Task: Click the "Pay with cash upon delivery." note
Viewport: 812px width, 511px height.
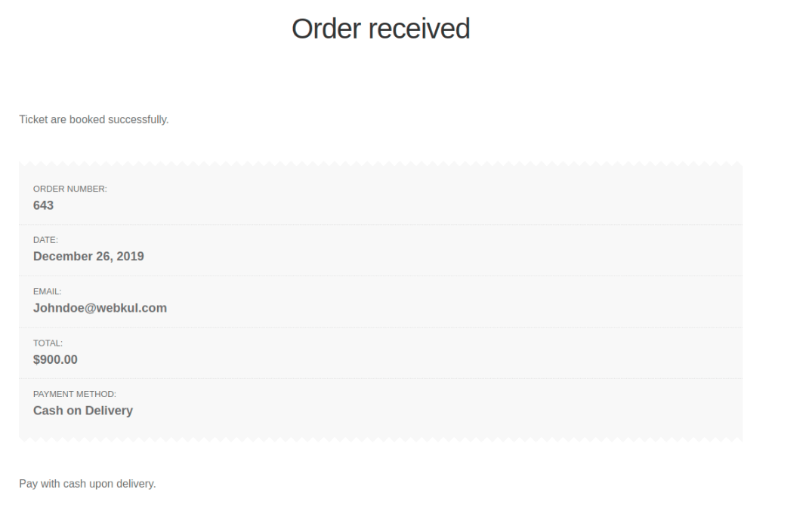Action: coord(88,483)
